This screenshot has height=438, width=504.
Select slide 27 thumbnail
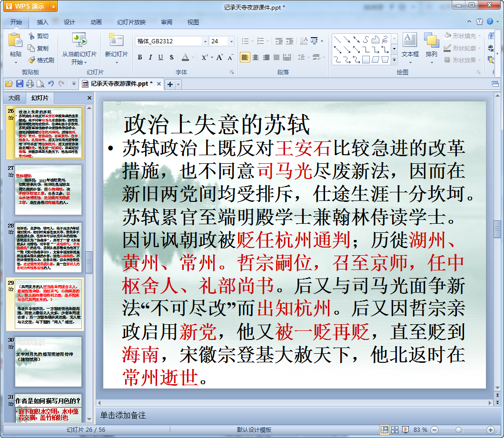tap(48, 190)
